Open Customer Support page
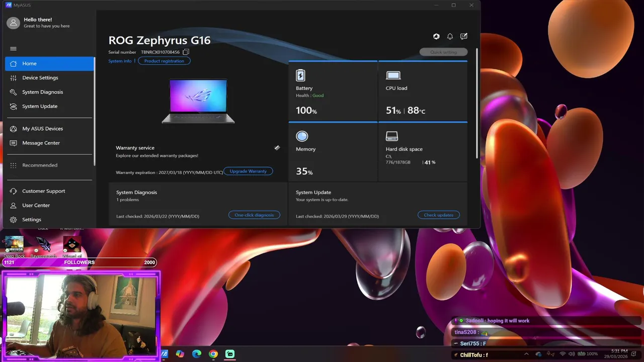644x362 pixels. tap(49, 191)
